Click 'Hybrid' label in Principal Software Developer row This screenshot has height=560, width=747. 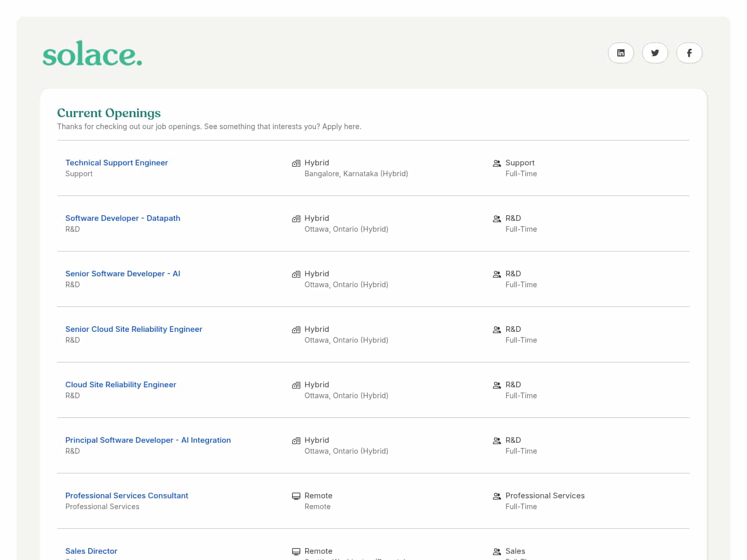click(317, 440)
